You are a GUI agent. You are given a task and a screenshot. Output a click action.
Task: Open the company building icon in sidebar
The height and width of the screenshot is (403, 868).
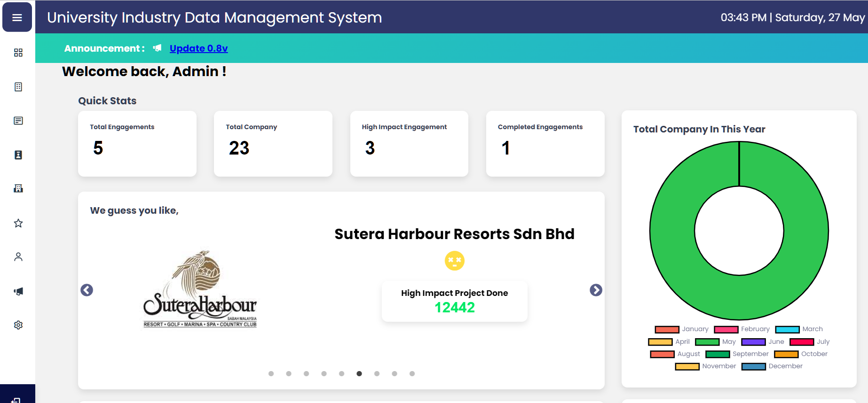[18, 188]
